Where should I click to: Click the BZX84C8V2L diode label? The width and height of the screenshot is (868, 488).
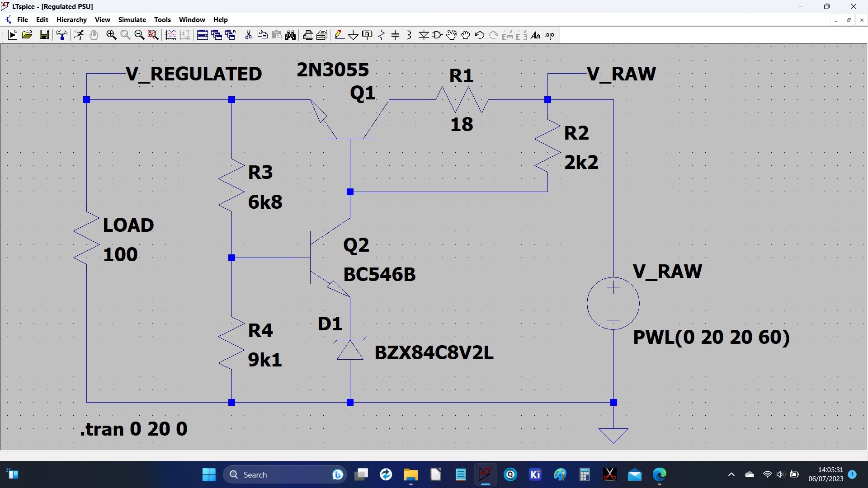[x=434, y=353]
